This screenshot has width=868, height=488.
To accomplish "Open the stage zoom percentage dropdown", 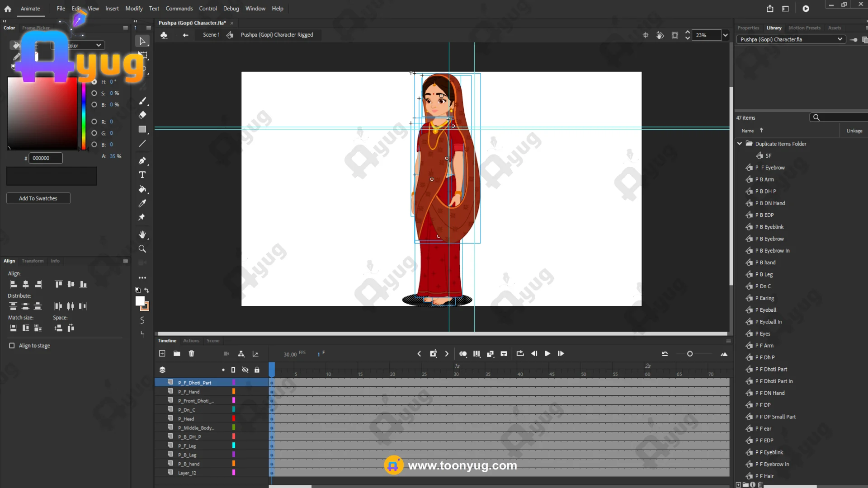I will click(726, 35).
